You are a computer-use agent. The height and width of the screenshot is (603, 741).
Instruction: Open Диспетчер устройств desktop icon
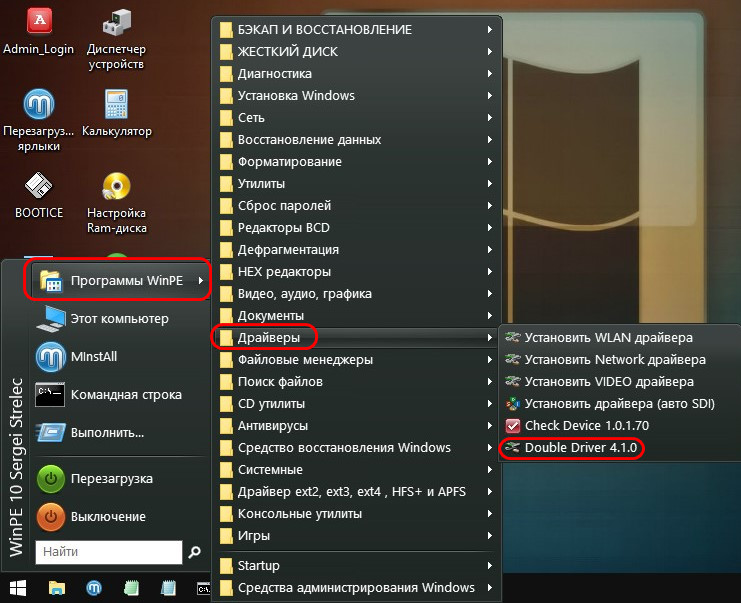point(116,38)
